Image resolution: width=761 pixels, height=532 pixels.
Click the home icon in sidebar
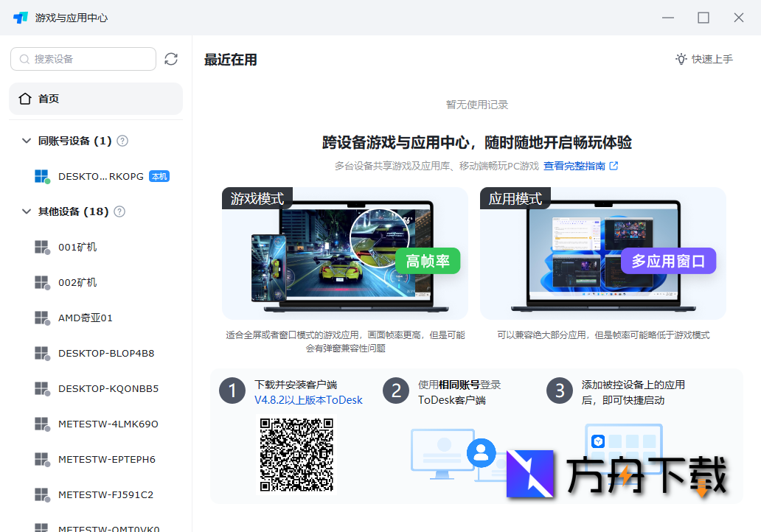(x=26, y=98)
